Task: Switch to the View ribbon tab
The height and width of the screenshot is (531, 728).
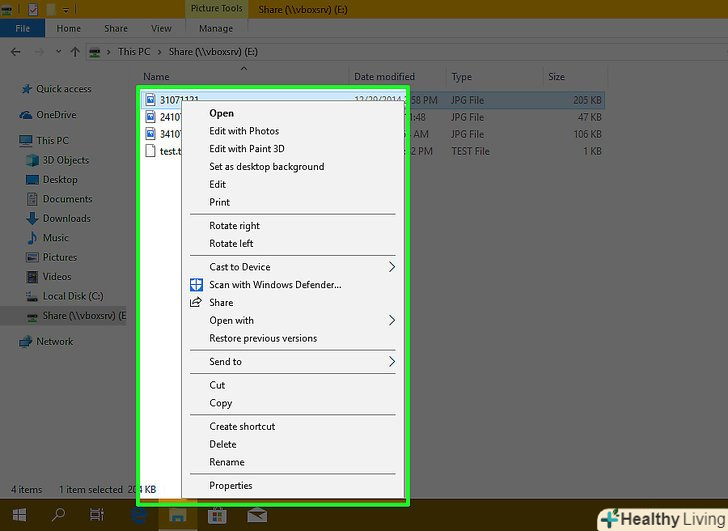Action: point(160,29)
